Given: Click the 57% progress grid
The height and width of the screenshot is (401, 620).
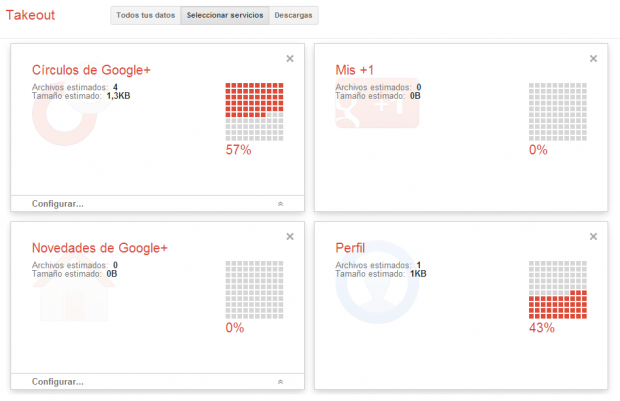Looking at the screenshot, I should (x=254, y=112).
